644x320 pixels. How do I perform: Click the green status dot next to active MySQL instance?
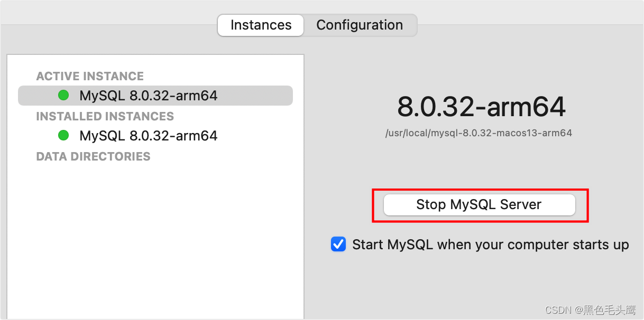click(x=63, y=95)
